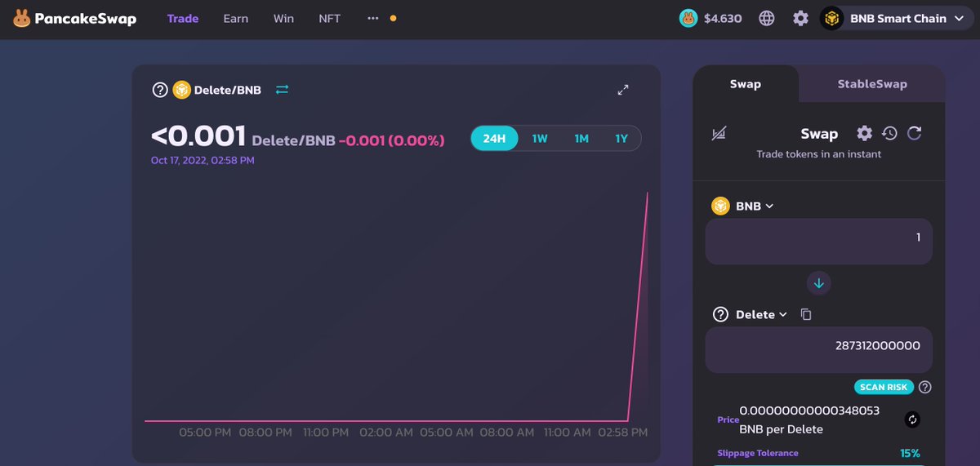Open swap settings gear icon
This screenshot has height=466, width=980.
[x=864, y=133]
